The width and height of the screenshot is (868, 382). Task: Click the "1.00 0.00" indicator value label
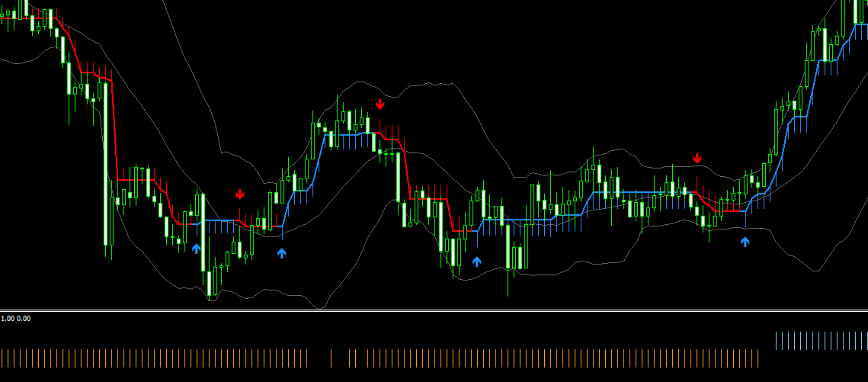(15, 319)
